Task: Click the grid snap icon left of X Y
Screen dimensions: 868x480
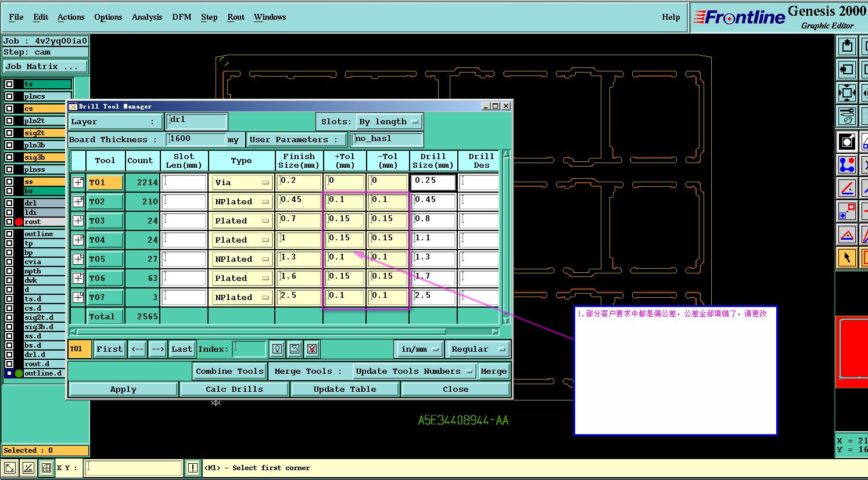Action: [46, 468]
